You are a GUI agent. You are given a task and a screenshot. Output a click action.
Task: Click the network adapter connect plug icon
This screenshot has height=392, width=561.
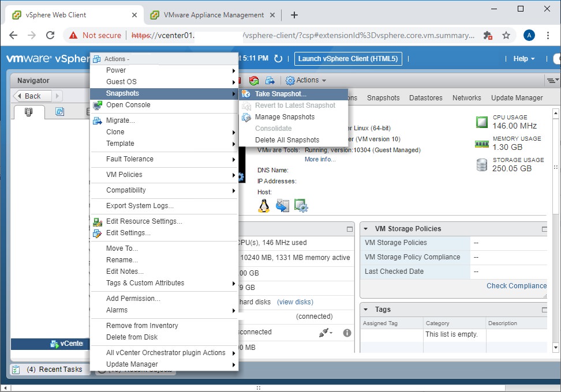tap(324, 333)
